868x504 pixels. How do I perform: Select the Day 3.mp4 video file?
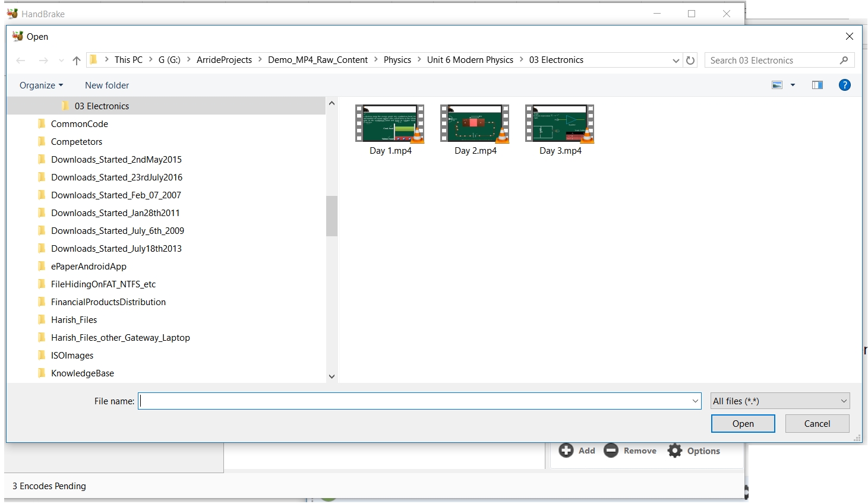coord(560,124)
